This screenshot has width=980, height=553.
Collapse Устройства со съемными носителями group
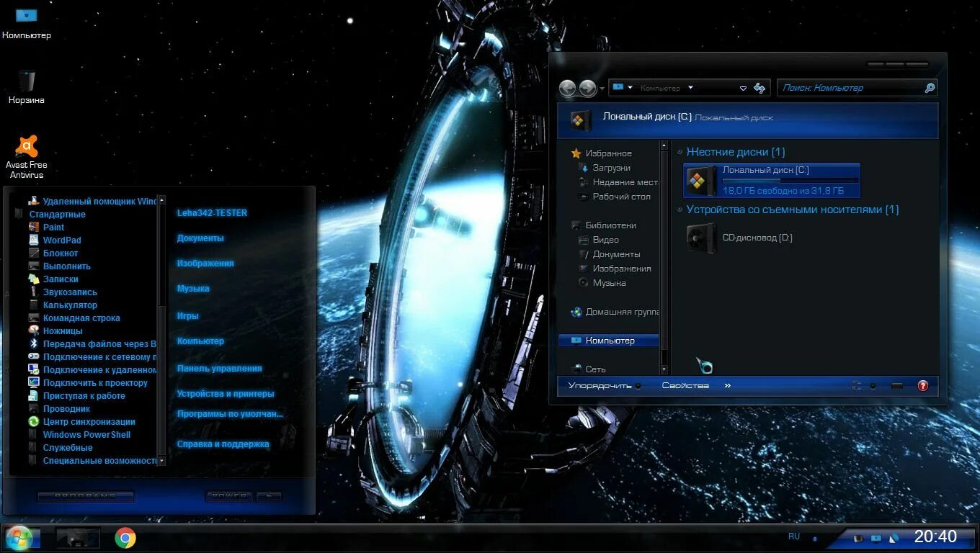[x=680, y=210]
